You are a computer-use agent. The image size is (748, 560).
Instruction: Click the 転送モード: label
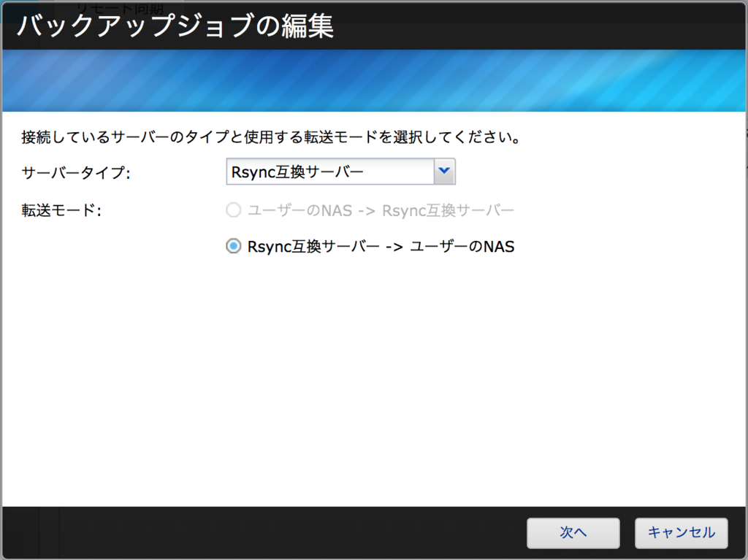coord(61,210)
